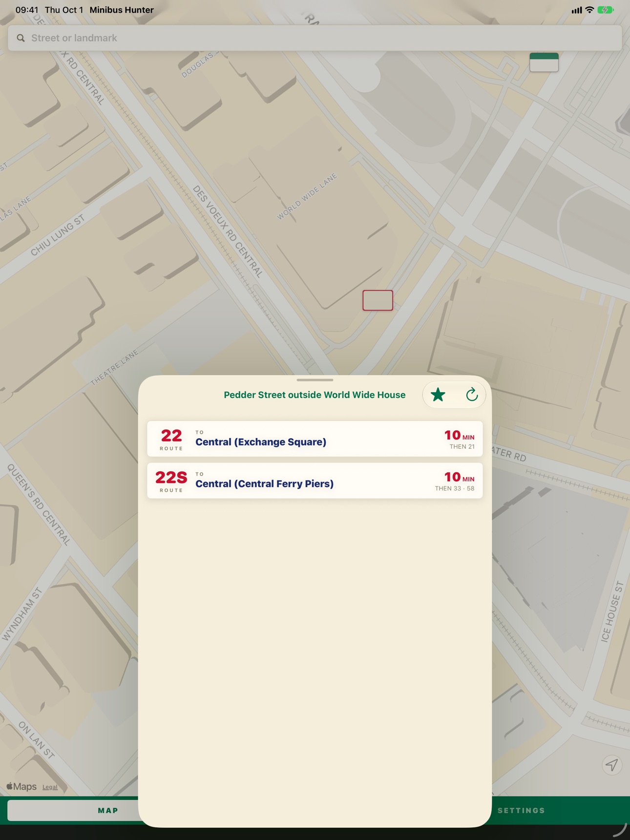
Task: Tap the 10 MIN arrival time for route 22
Action: point(459,435)
